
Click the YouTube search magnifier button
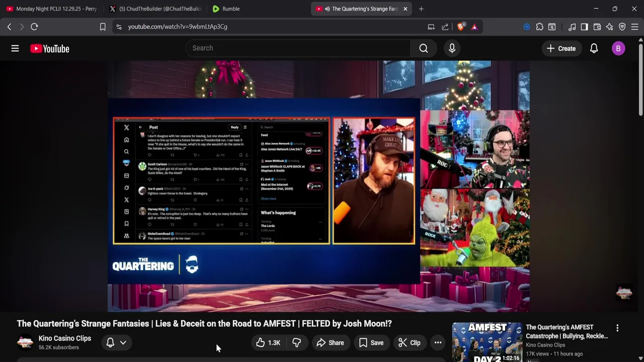(x=424, y=48)
